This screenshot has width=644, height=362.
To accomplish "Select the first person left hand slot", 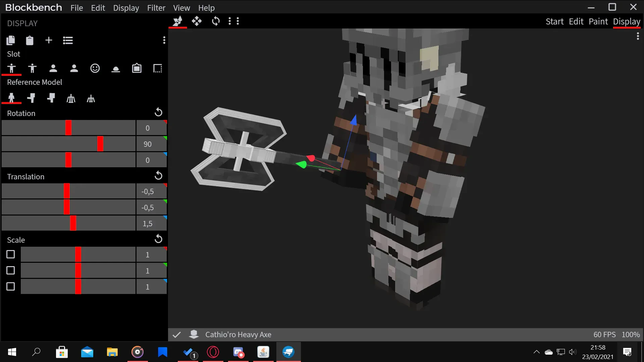I will [74, 68].
